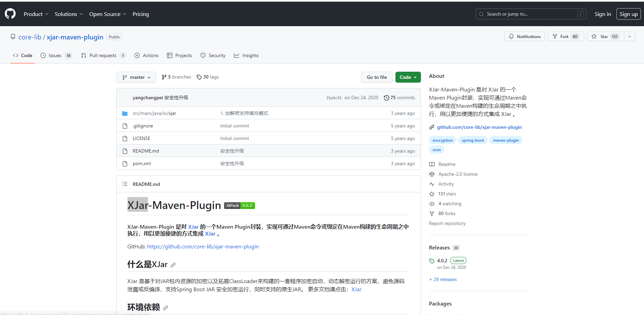
Task: Open the master branch selector
Action: (x=136, y=77)
